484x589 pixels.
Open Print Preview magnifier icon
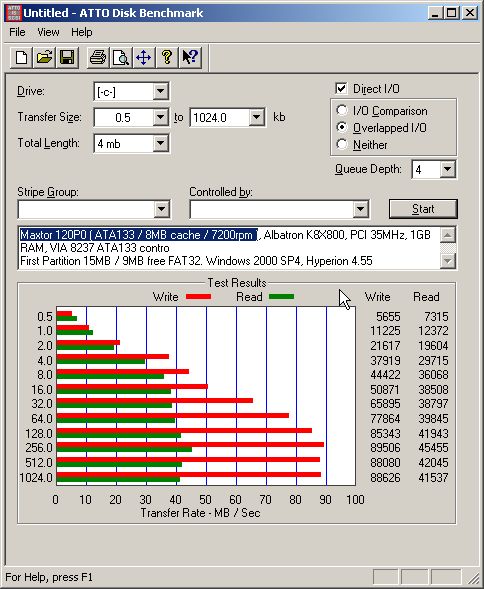click(x=121, y=58)
